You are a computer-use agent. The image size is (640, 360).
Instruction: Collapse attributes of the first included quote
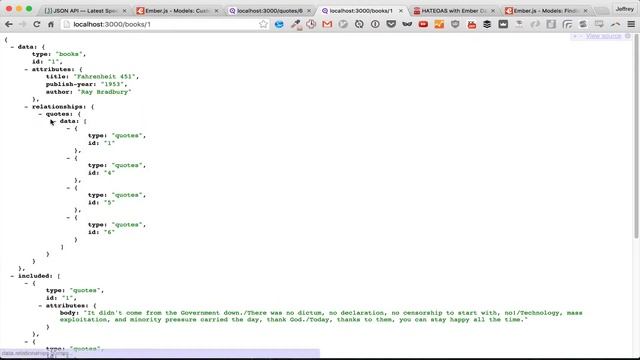point(40,305)
